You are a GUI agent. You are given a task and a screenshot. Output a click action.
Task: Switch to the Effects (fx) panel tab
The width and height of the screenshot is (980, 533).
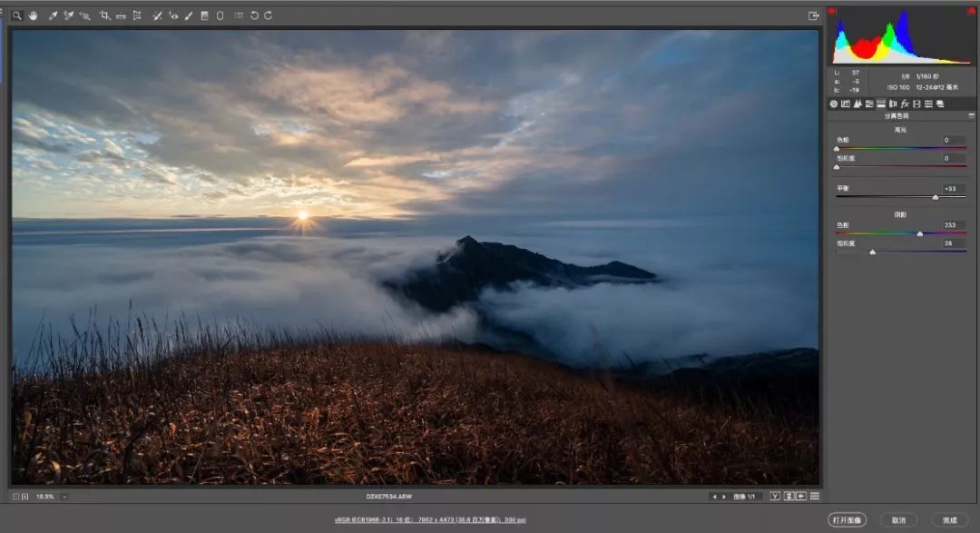[x=905, y=104]
